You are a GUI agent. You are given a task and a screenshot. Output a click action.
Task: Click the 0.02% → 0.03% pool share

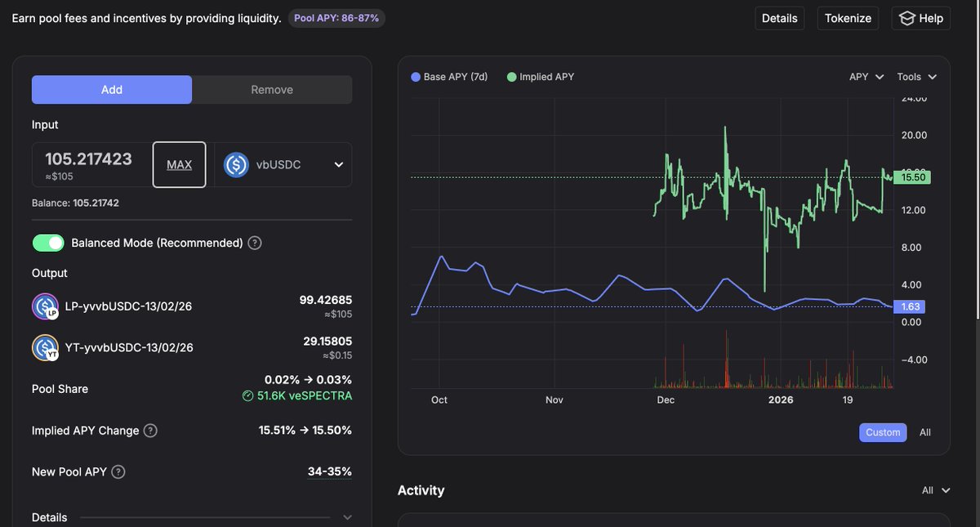[x=308, y=380]
